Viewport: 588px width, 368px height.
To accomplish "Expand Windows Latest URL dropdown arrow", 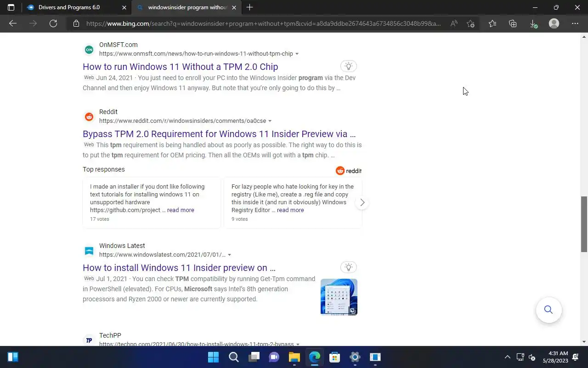I will click(229, 255).
